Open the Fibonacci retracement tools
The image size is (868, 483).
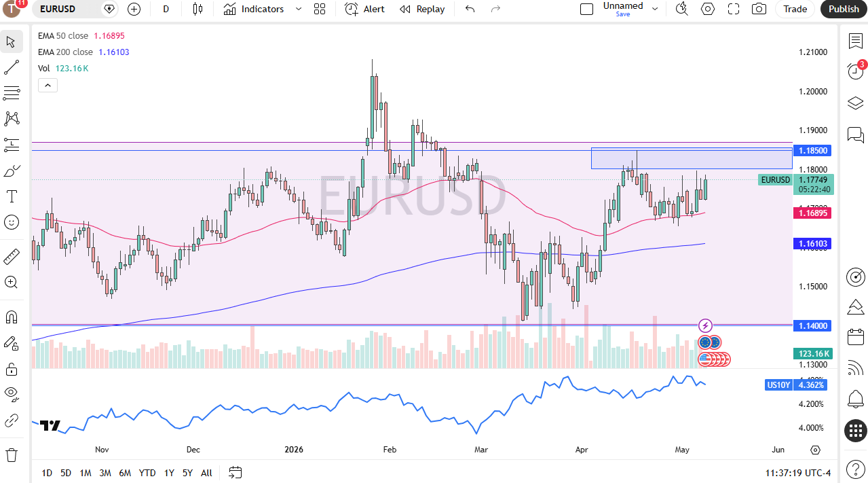[x=11, y=93]
